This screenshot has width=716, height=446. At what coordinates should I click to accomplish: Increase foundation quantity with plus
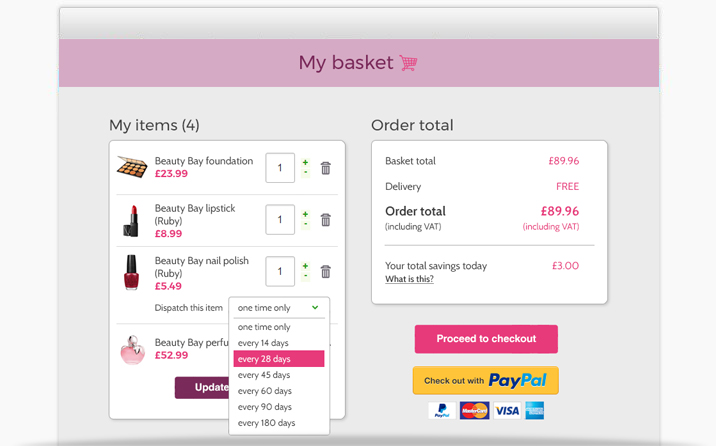point(305,163)
